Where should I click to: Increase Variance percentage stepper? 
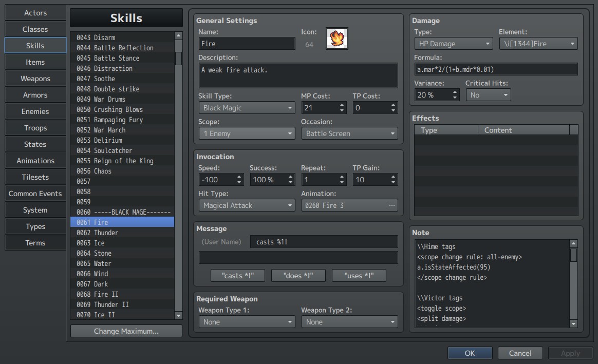coord(455,92)
